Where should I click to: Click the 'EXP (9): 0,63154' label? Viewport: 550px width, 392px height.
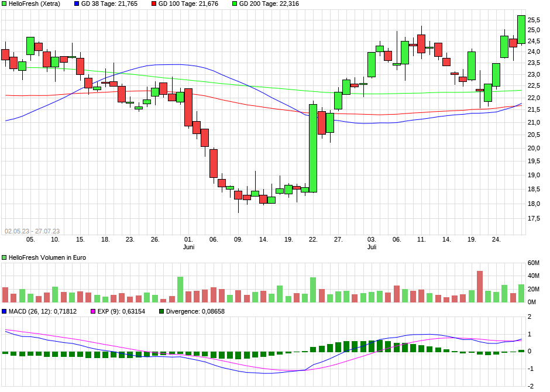[x=121, y=311]
